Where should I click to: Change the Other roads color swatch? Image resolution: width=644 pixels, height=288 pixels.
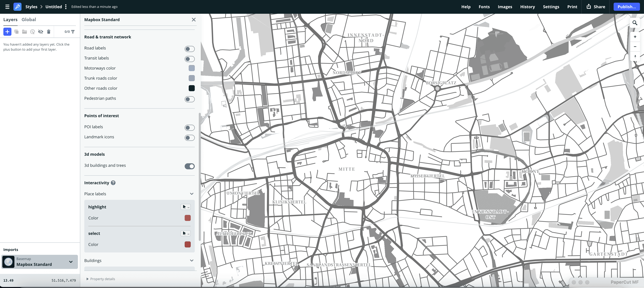coord(192,88)
